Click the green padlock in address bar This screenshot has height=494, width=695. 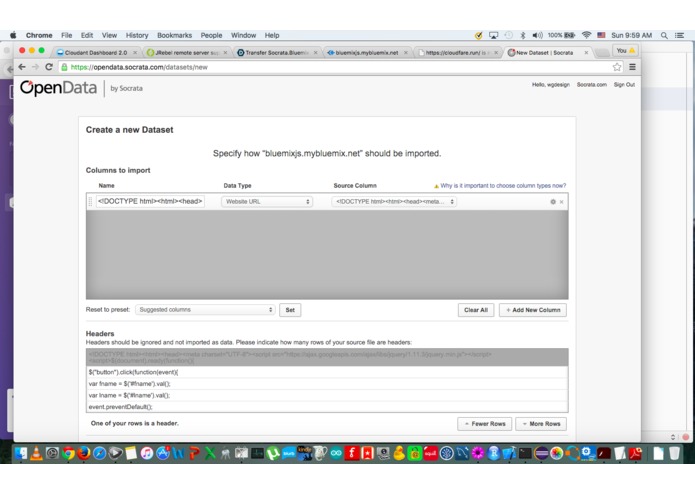(x=64, y=67)
